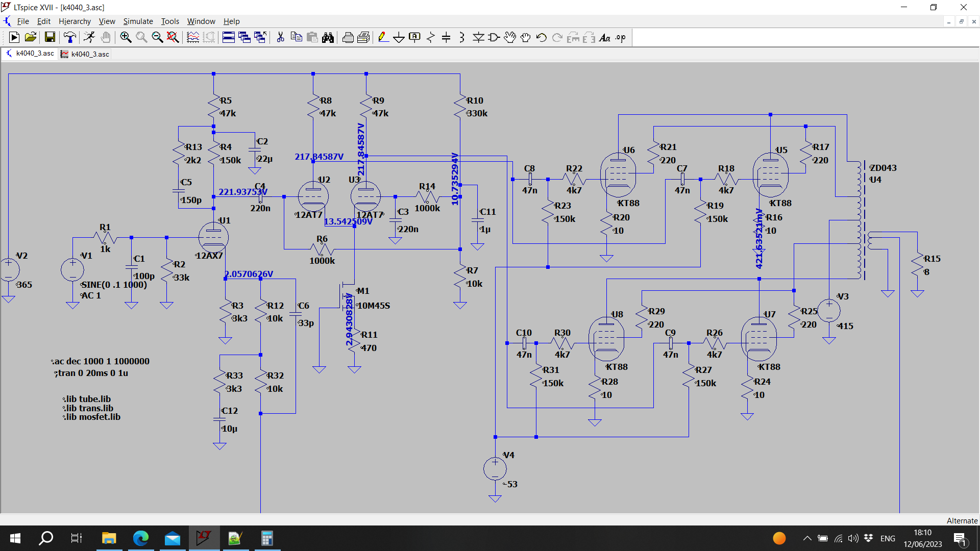Image resolution: width=980 pixels, height=551 pixels.
Task: Open the Component gate icon
Action: click(494, 37)
